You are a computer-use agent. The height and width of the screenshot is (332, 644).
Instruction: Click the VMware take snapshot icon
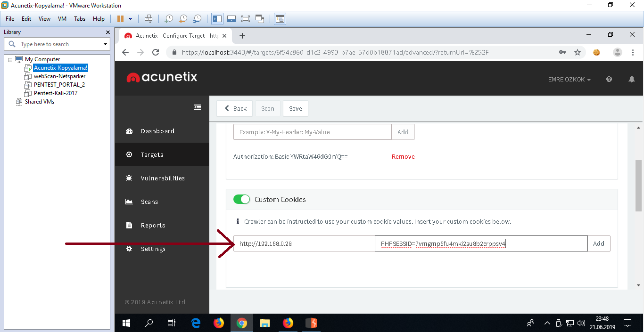[169, 19]
